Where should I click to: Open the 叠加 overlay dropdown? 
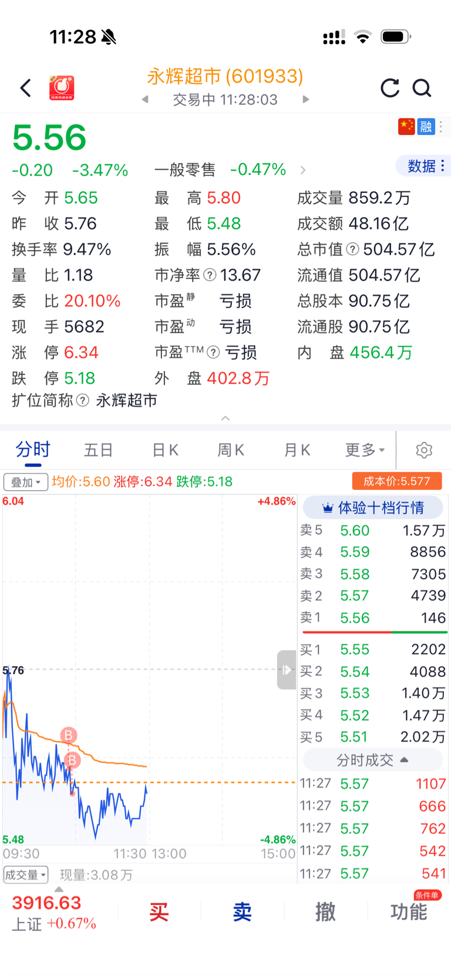coord(26,482)
